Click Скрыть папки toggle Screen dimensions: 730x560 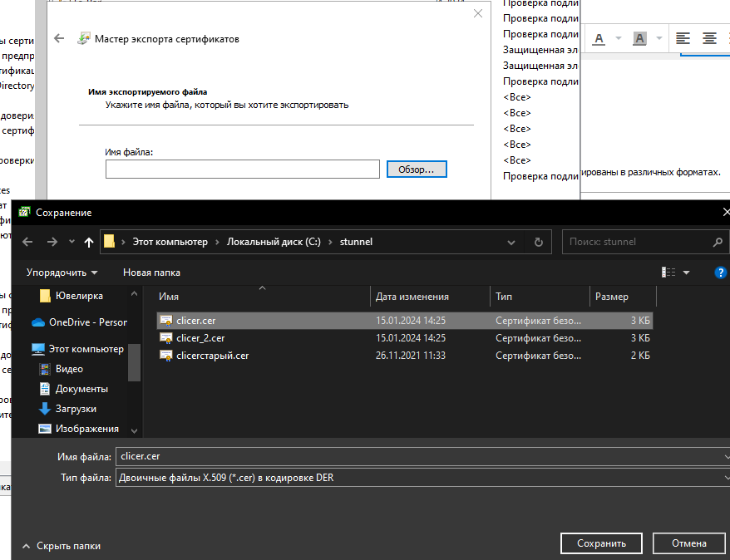pos(61,546)
